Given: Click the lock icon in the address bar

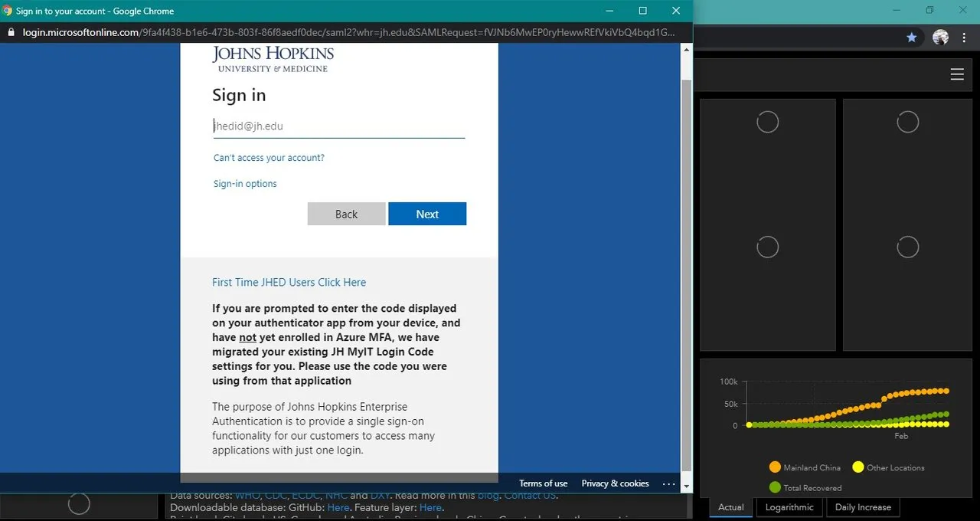Looking at the screenshot, I should point(11,33).
